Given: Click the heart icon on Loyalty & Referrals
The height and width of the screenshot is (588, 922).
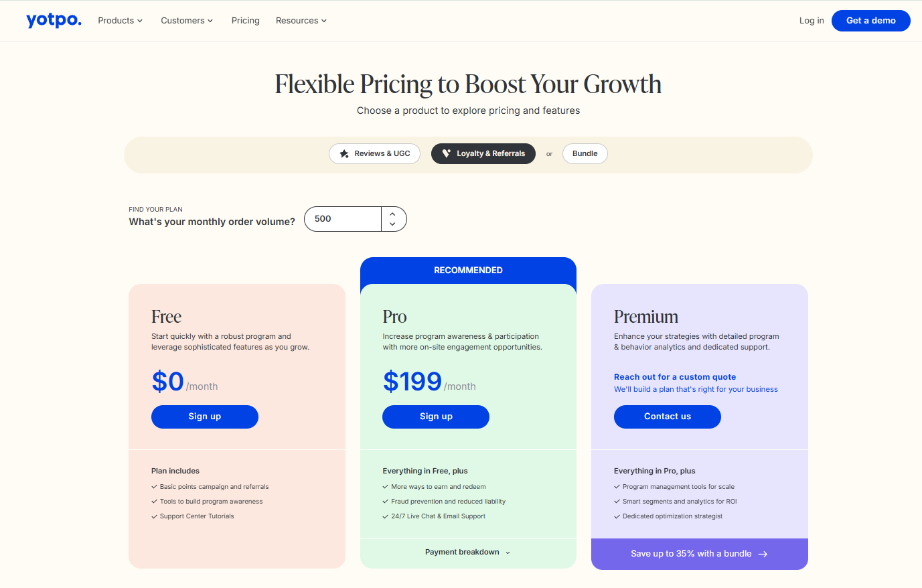Looking at the screenshot, I should point(447,153).
